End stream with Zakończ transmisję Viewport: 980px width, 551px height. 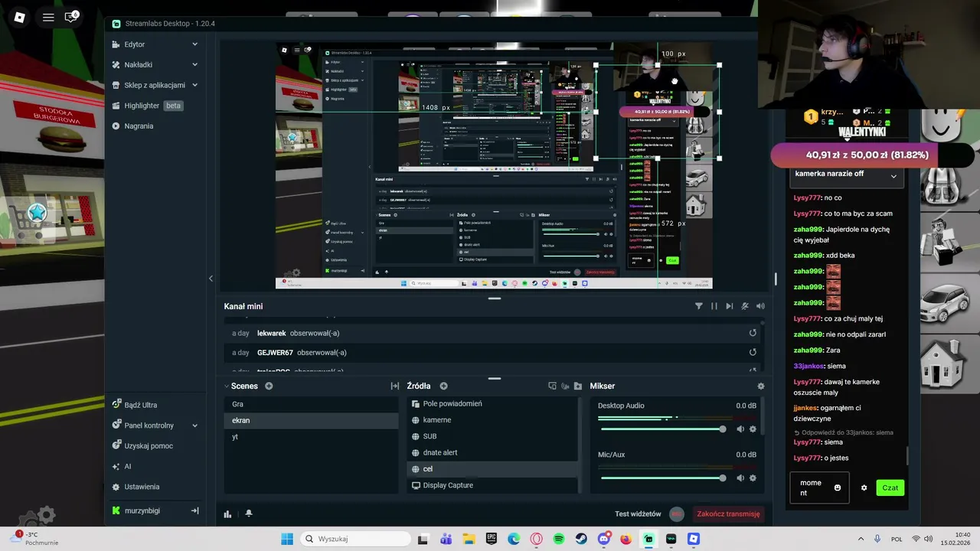pos(728,514)
